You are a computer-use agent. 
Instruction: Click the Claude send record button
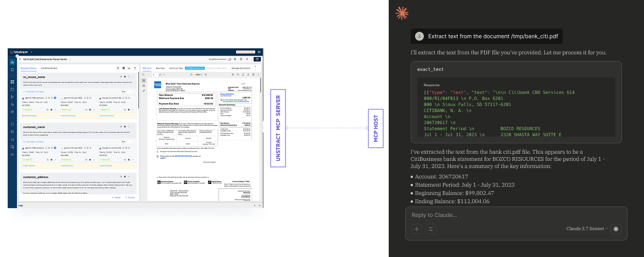point(615,229)
